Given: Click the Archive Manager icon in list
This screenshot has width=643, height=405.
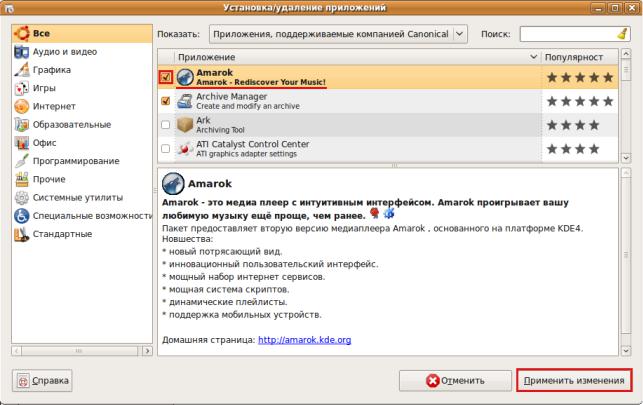Looking at the screenshot, I should click(x=185, y=101).
